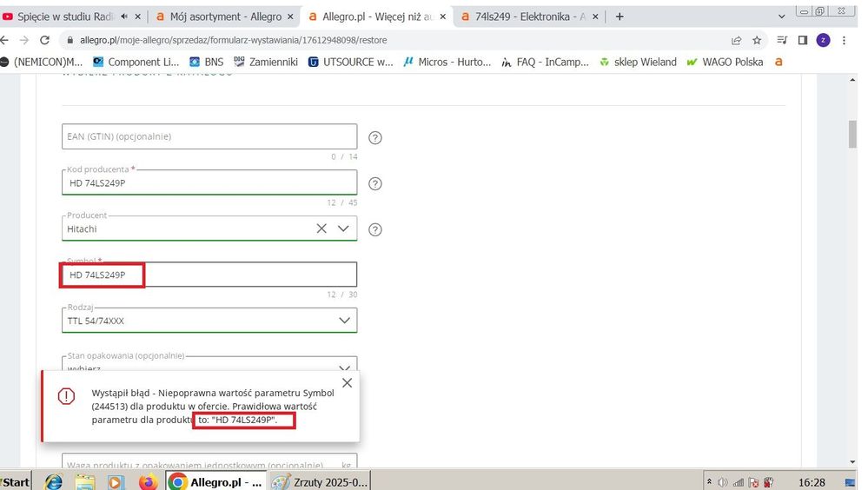Select the active Allegro.pl tab
This screenshot has width=868, height=490.
tap(376, 17)
